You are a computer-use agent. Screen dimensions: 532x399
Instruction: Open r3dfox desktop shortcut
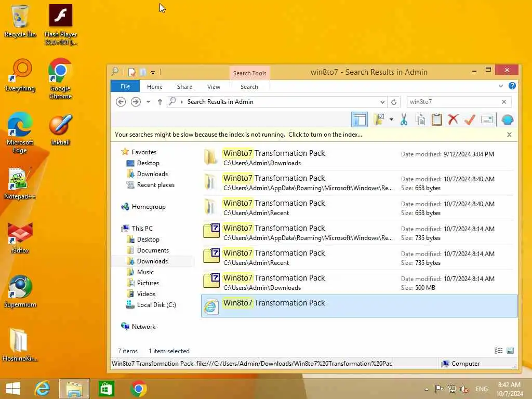tap(20, 237)
